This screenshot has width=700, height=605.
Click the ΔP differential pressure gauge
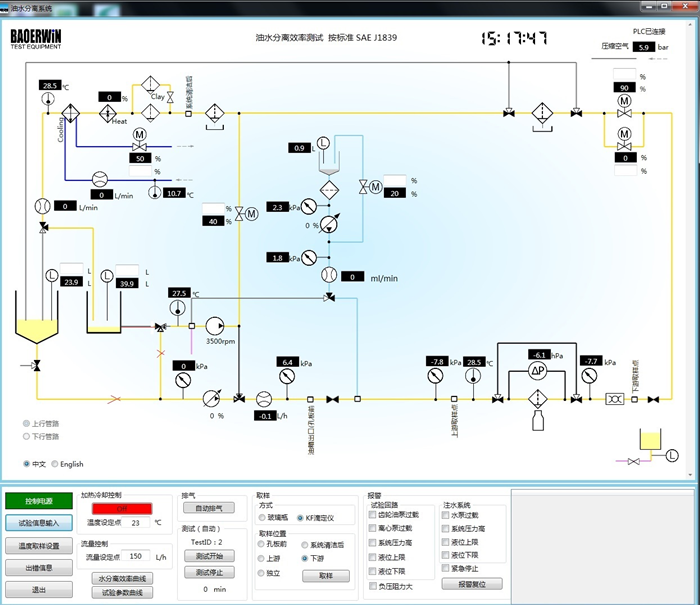coord(537,371)
